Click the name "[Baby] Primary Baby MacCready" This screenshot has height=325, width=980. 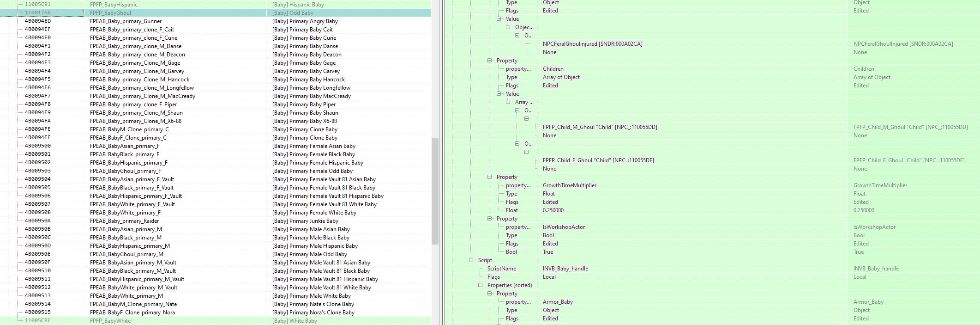coord(312,96)
